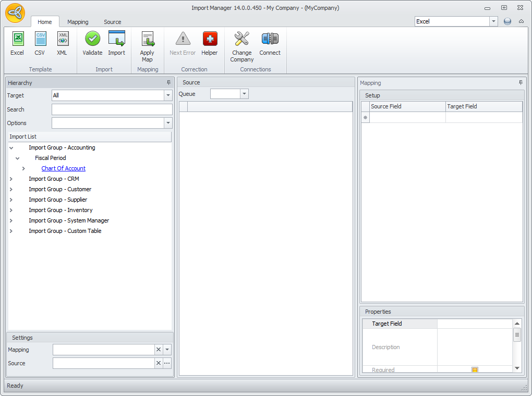Pin the Hierarchy panel
This screenshot has height=396, width=532.
[168, 83]
